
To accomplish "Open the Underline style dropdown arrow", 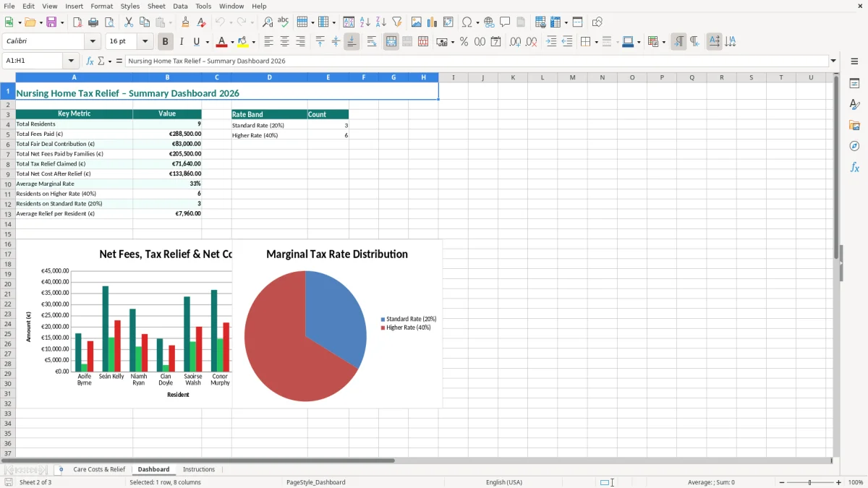I will [207, 42].
